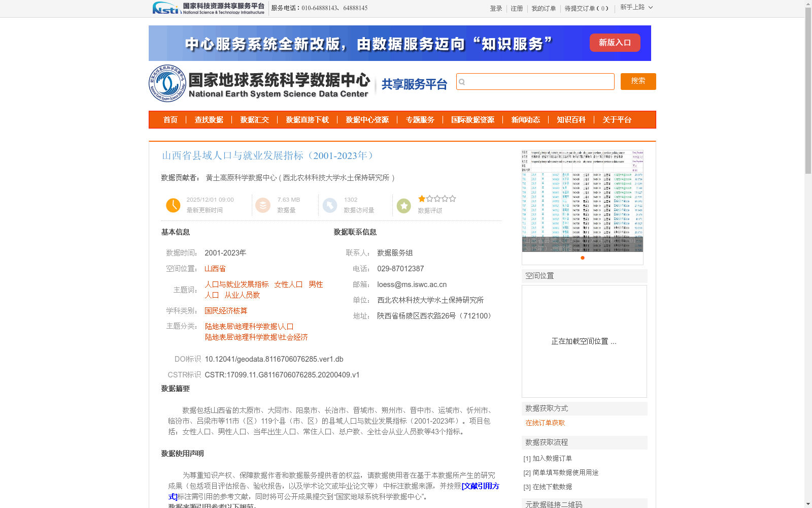Click the data size stack icon

(x=263, y=205)
